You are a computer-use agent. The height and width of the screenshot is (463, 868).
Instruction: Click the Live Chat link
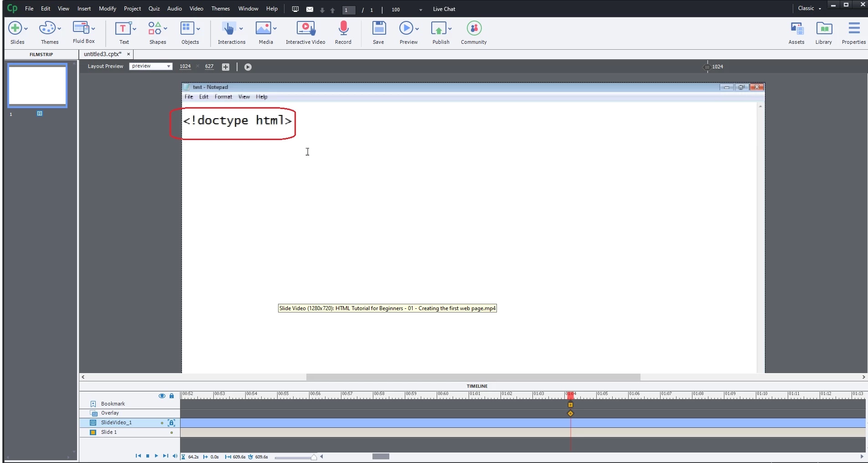444,9
